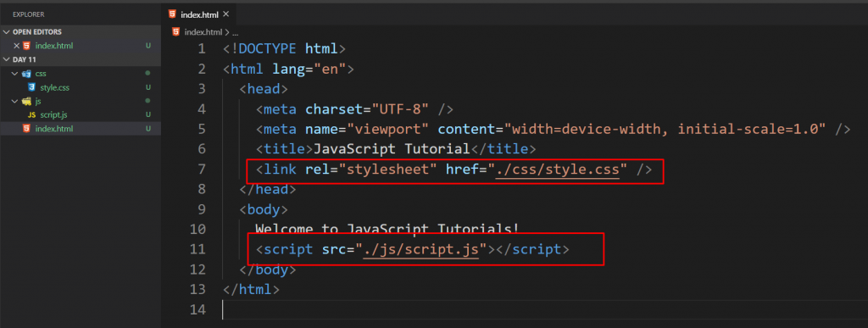This screenshot has width=868, height=328.
Task: Click index.html in the breadcrumb
Action: click(x=203, y=32)
